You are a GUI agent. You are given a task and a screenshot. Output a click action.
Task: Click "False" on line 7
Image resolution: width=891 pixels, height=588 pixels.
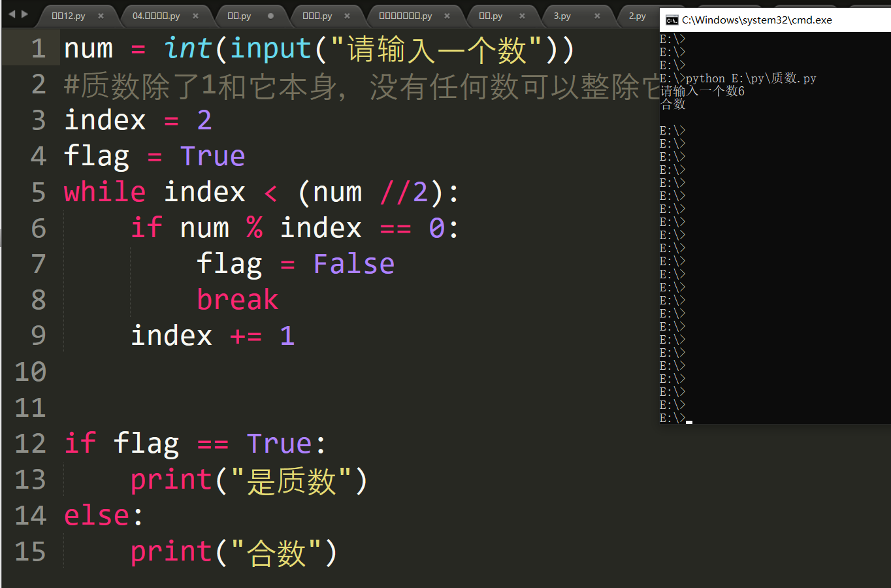click(353, 264)
